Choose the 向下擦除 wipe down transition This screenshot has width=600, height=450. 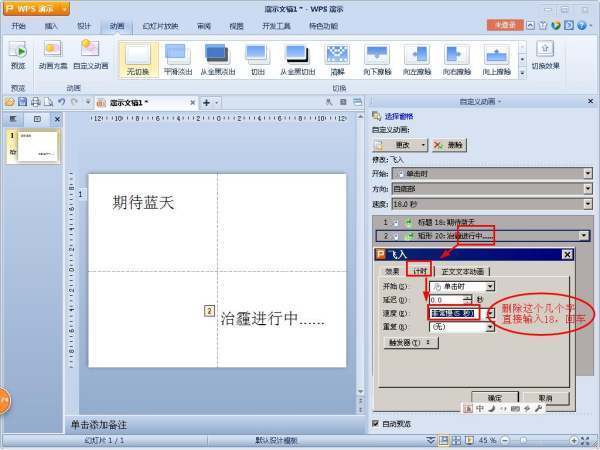tap(377, 54)
